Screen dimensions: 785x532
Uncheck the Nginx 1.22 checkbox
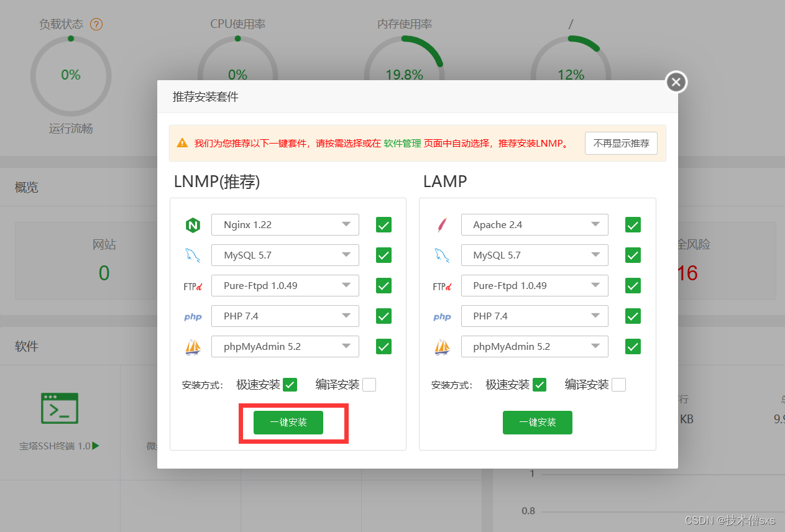pos(383,224)
